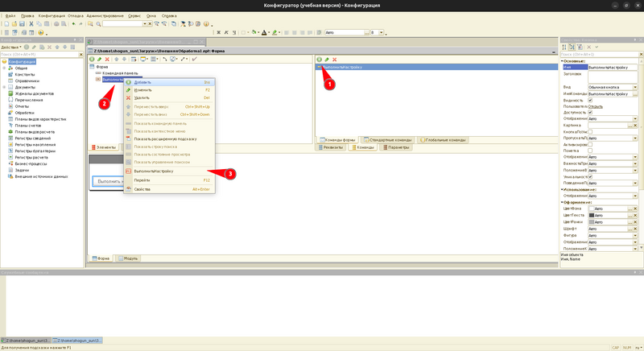Click red X Delete icon in form elements toolbar
This screenshot has height=351, width=644.
click(x=107, y=59)
